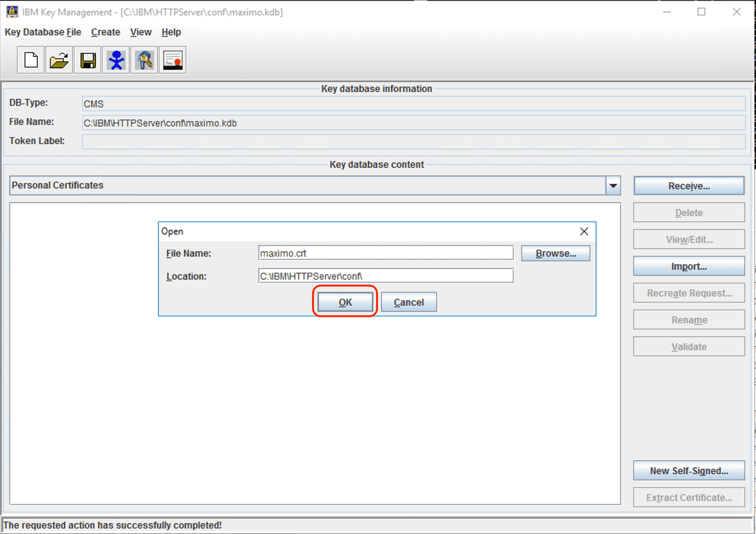The width and height of the screenshot is (756, 534).
Task: Click the IBM Key Management title bar icon
Action: point(12,12)
